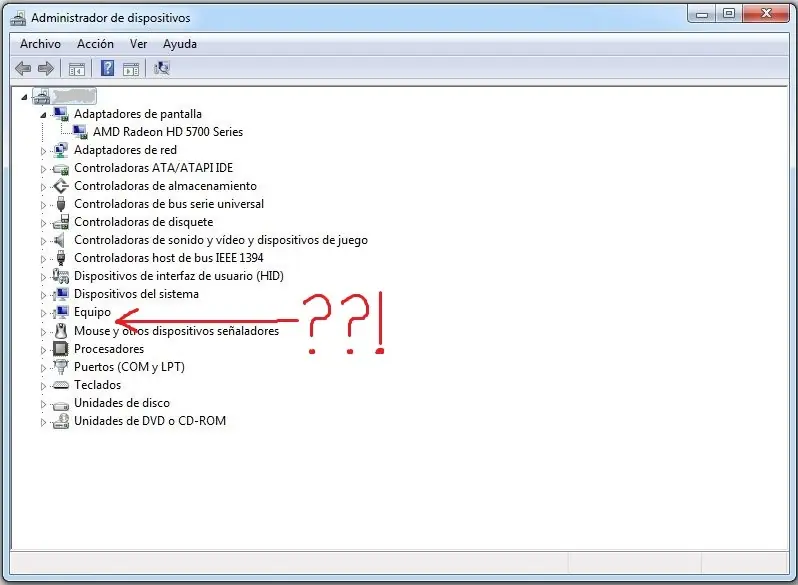Expand the Equipo node
Viewport: 798px width, 585px height.
tap(43, 313)
